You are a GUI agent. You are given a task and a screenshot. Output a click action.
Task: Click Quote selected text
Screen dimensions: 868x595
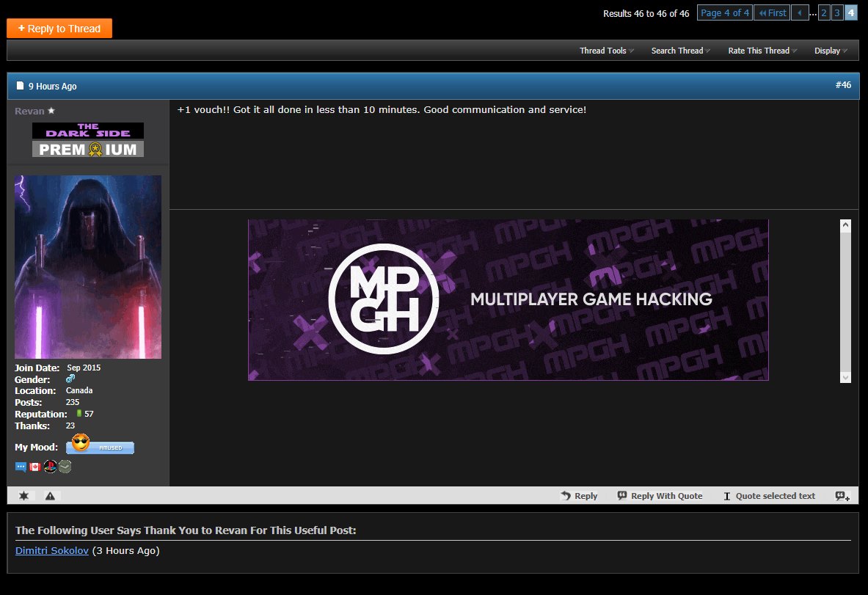770,496
